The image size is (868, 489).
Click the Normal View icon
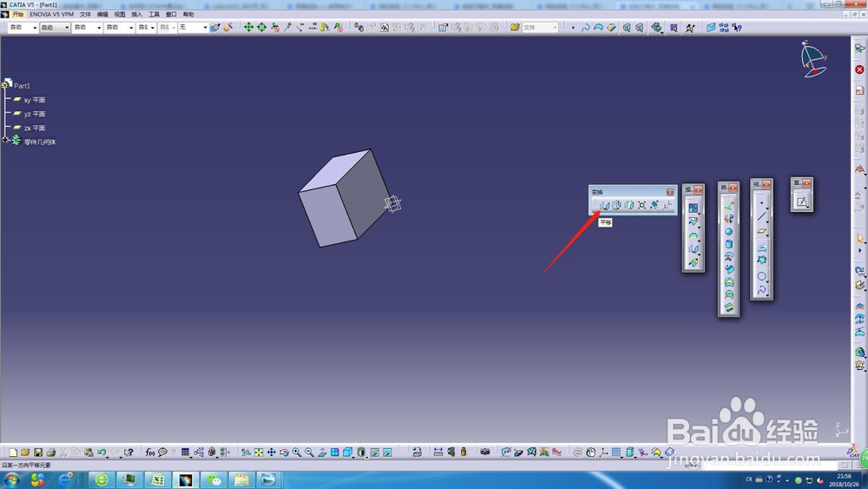click(x=322, y=453)
